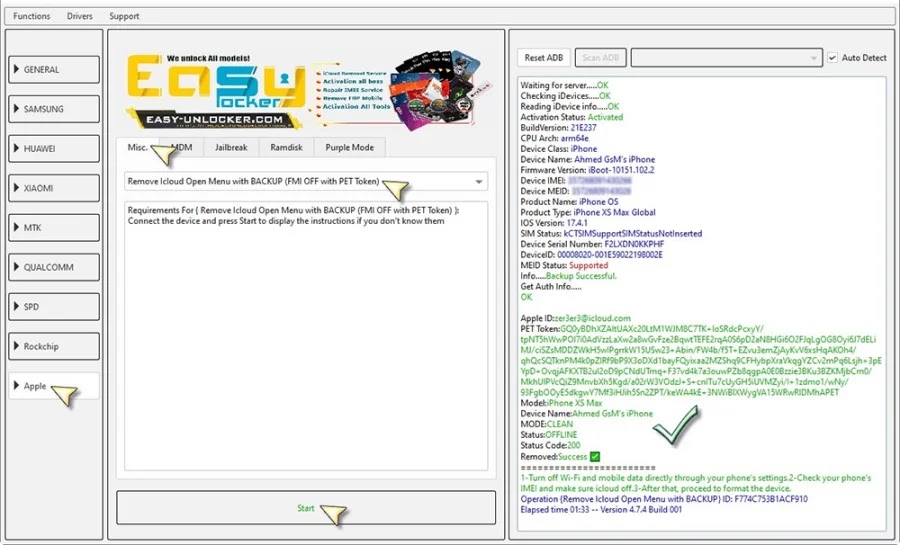Select the Apple sidebar section
Image resolution: width=900 pixels, height=545 pixels.
tap(54, 386)
